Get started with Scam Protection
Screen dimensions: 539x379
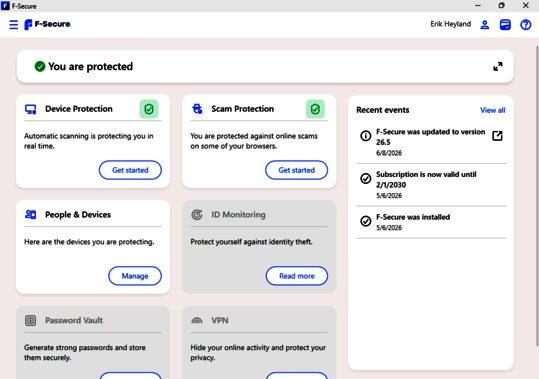[296, 170]
